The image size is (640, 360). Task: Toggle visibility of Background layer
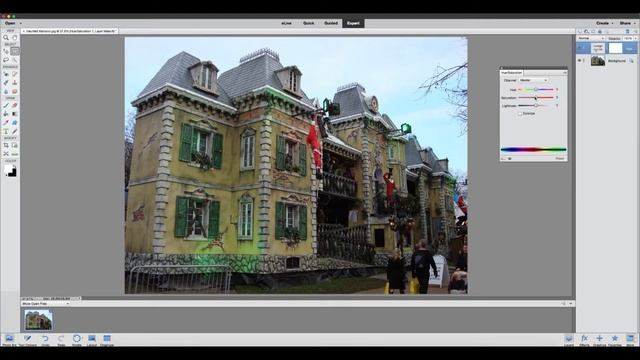pos(580,61)
